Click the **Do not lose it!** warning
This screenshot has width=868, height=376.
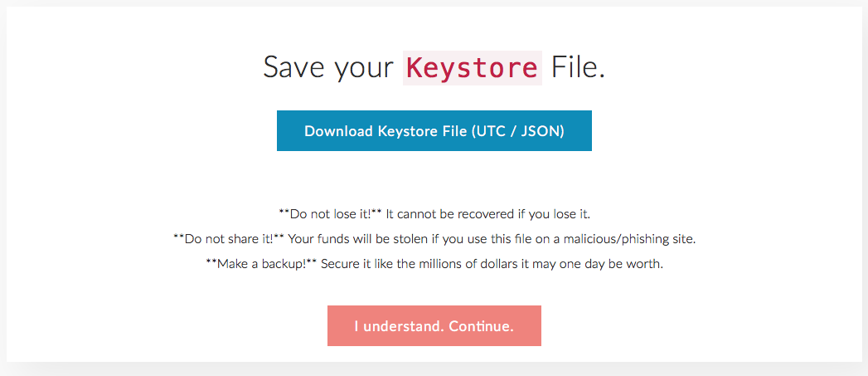coord(330,213)
